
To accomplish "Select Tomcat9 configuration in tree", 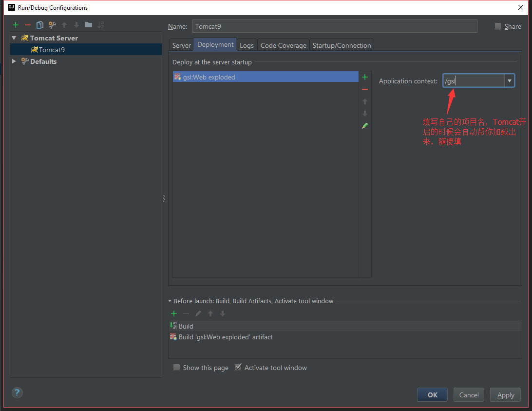I will (x=86, y=50).
